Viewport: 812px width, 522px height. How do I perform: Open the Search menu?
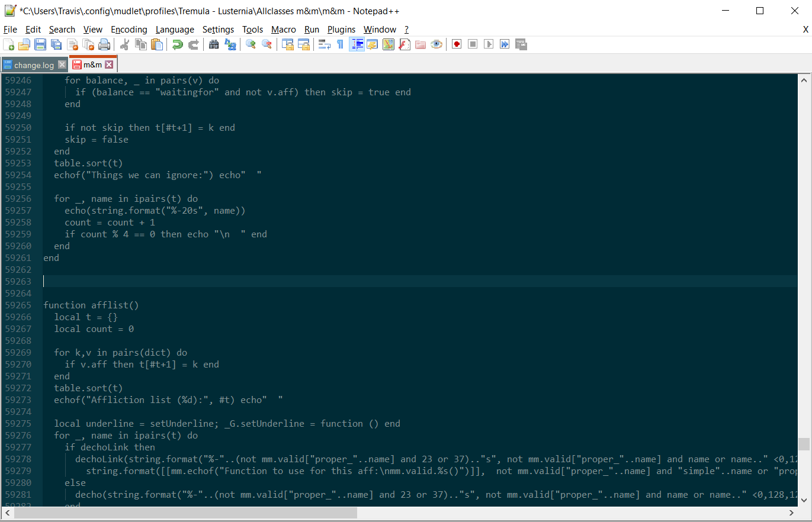tap(62, 30)
